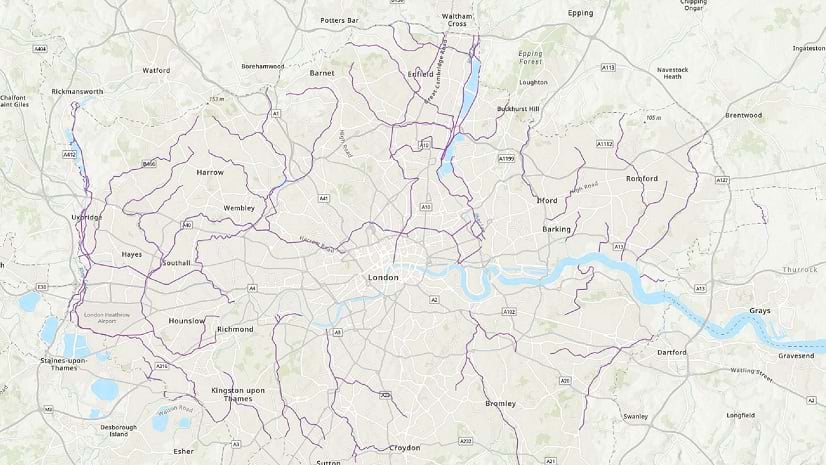This screenshot has height=465, width=826.
Task: Click the London city label
Action: click(383, 278)
